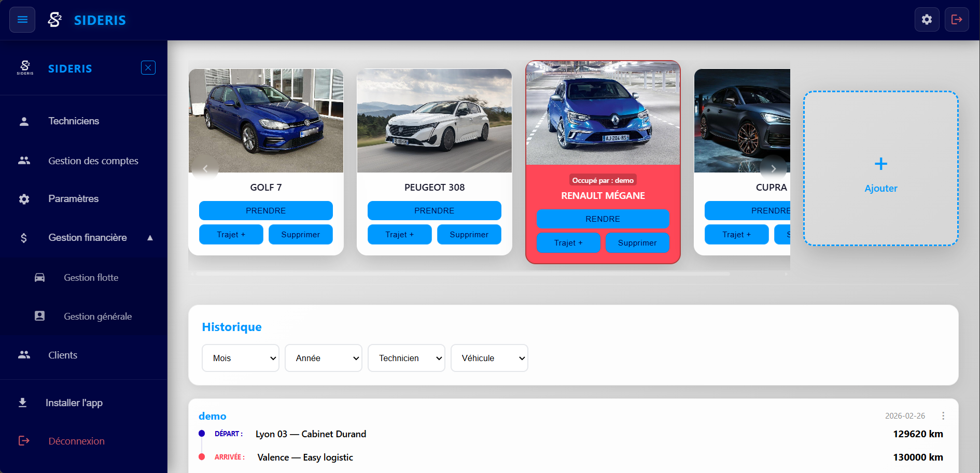Select Clients in the sidebar menu
980x473 pixels.
pos(62,355)
